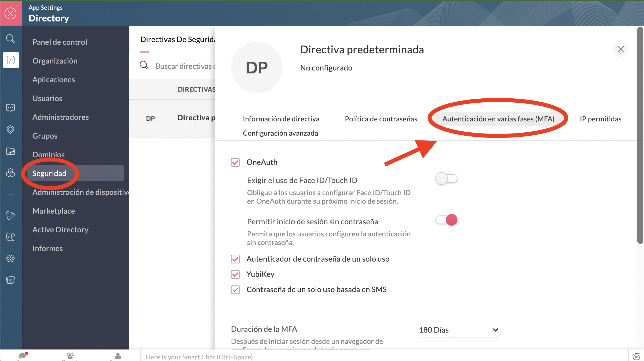Screen dimensions: 644x361
Task: Open Configuración avanzada section
Action: 280,133
